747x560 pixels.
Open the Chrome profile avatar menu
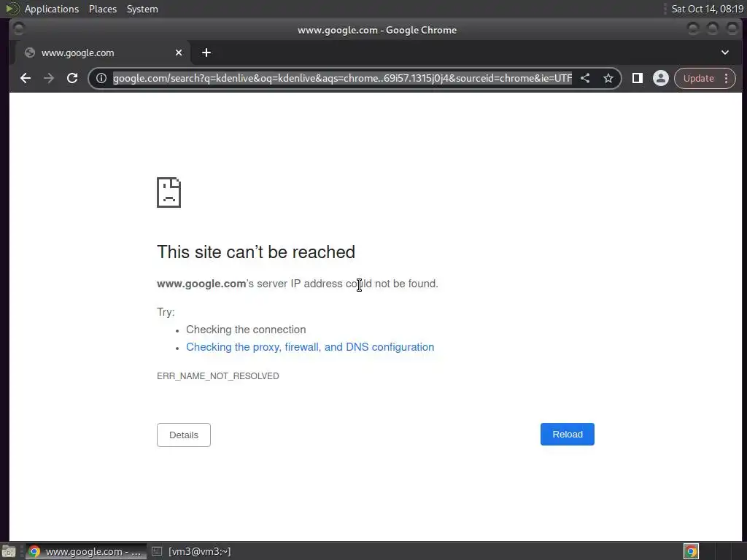tap(660, 78)
